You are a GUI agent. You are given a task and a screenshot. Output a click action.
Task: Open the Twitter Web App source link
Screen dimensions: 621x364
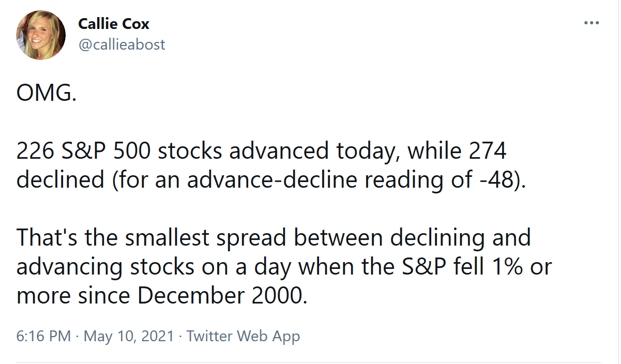point(243,336)
